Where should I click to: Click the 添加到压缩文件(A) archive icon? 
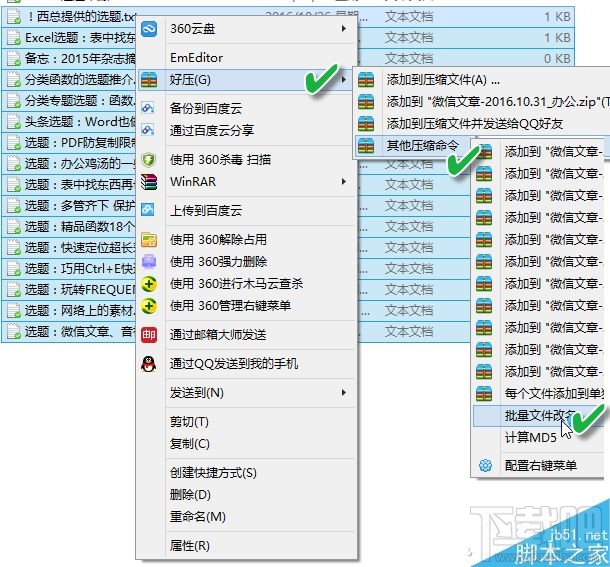(x=366, y=79)
